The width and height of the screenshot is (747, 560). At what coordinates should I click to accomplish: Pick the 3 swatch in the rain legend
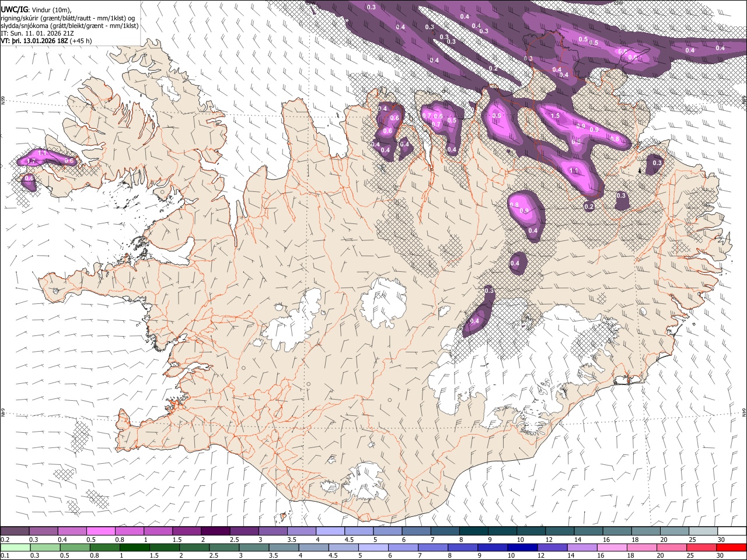click(x=254, y=547)
